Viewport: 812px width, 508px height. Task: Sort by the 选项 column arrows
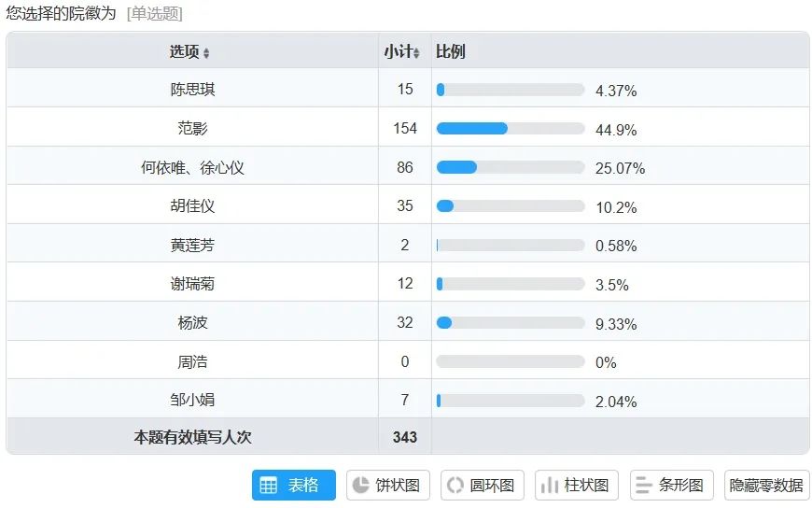(x=206, y=53)
